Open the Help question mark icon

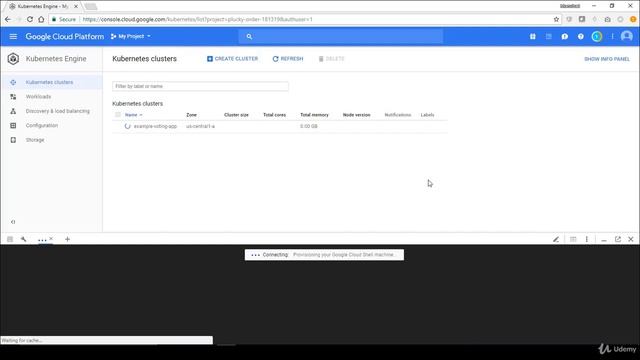point(580,36)
